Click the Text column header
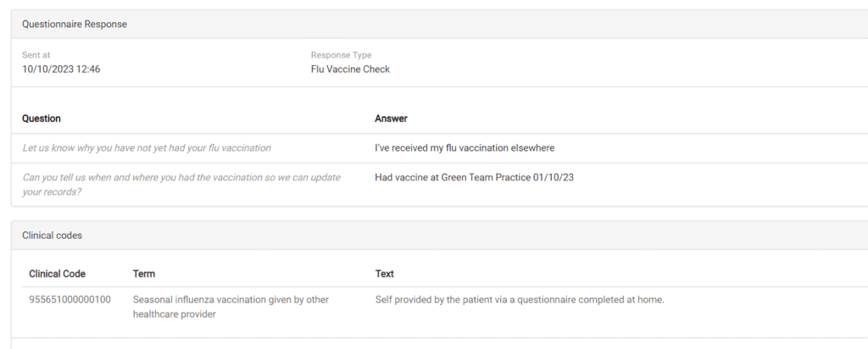The width and height of the screenshot is (868, 349). (385, 274)
